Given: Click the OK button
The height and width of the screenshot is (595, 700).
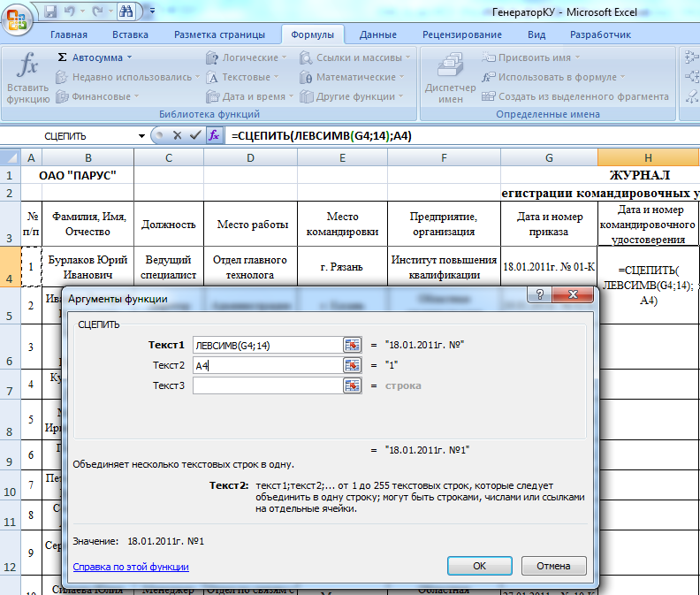Looking at the screenshot, I should (x=479, y=566).
